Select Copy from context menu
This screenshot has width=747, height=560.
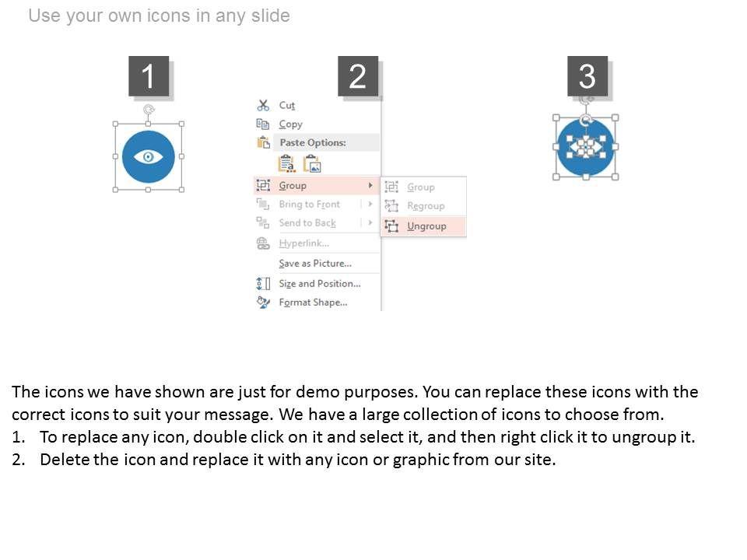click(x=290, y=124)
